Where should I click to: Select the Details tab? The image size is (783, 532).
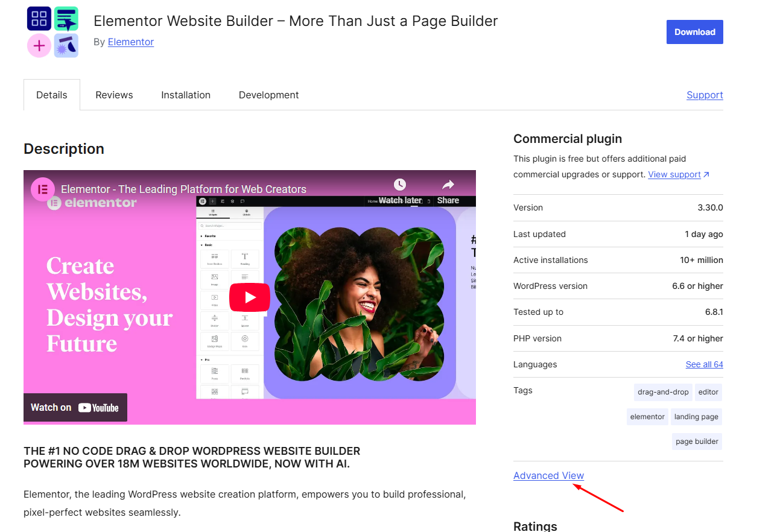(52, 95)
